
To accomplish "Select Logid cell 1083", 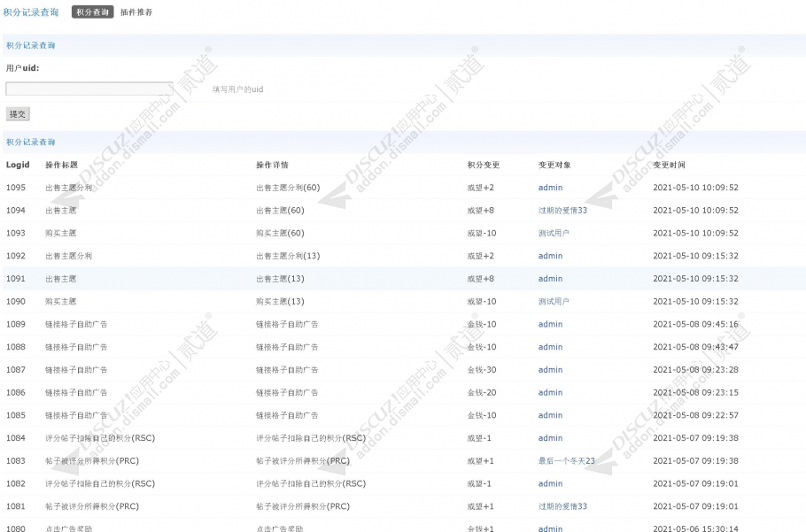I will coord(15,460).
